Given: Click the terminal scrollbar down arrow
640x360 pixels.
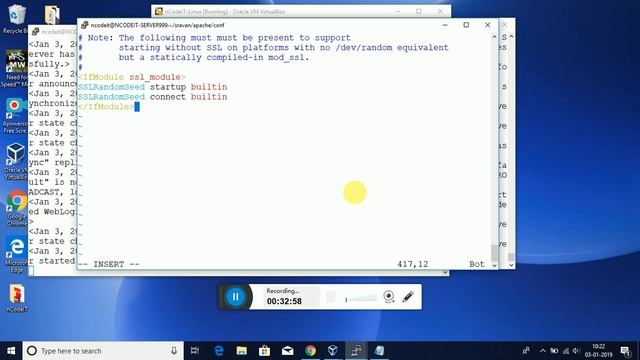Looking at the screenshot, I should [494, 265].
